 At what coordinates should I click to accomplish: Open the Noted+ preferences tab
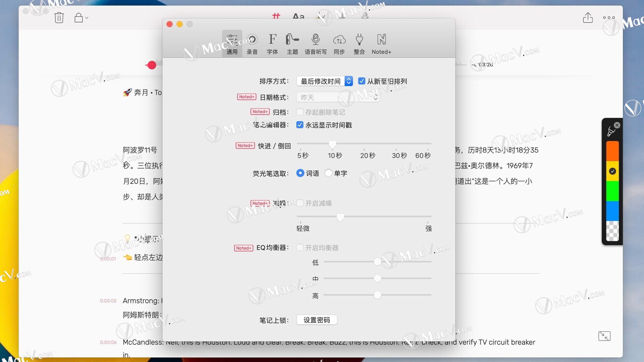(381, 44)
